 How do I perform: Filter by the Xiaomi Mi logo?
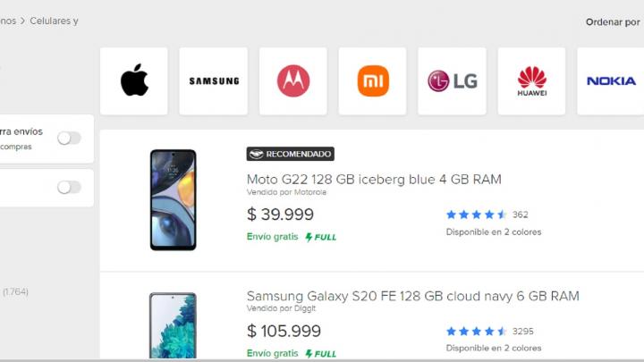372,80
